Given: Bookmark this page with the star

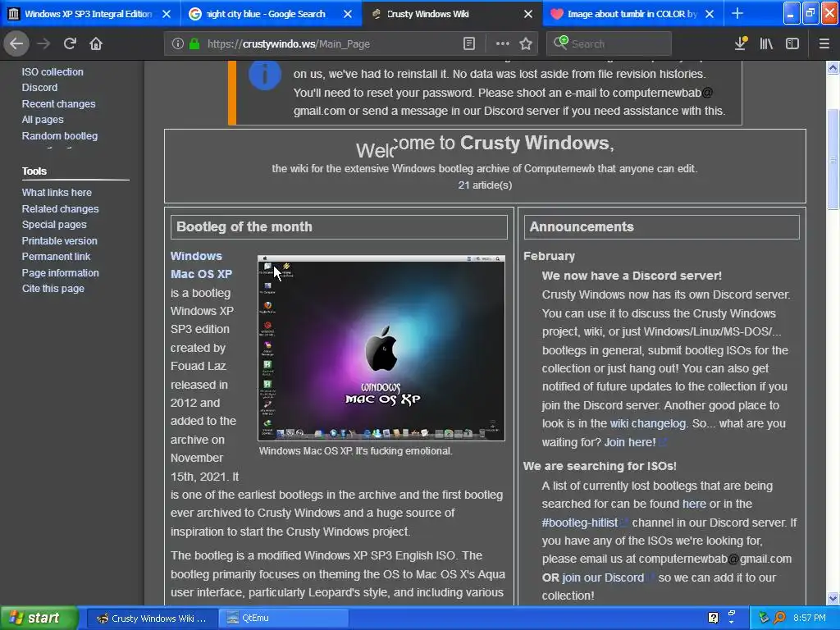Looking at the screenshot, I should [x=526, y=43].
